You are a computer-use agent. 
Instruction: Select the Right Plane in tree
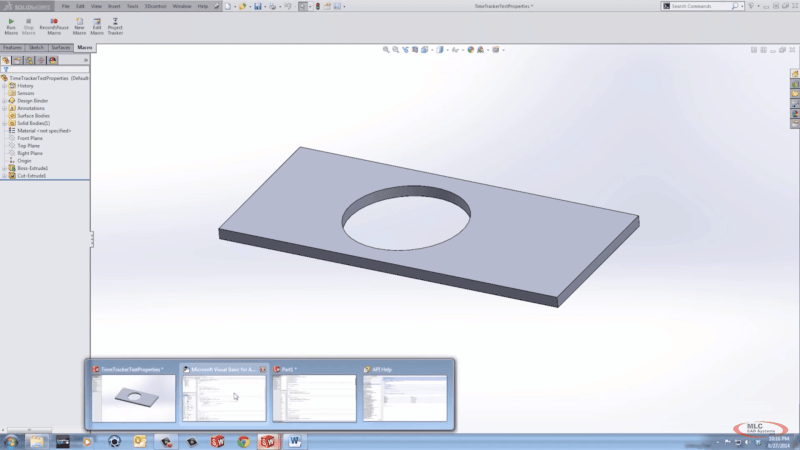(x=30, y=153)
